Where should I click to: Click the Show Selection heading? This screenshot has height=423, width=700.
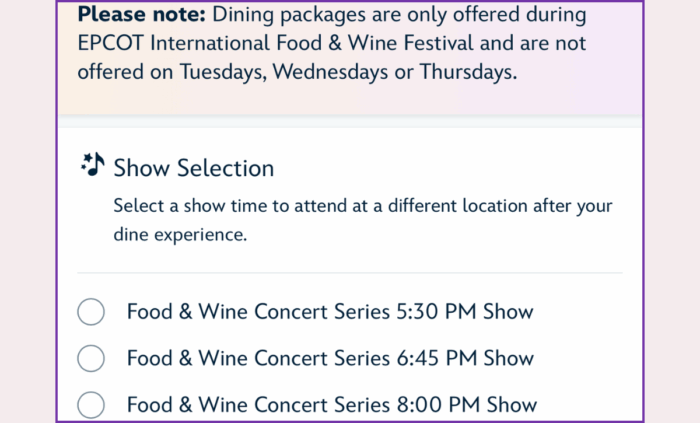pos(194,168)
